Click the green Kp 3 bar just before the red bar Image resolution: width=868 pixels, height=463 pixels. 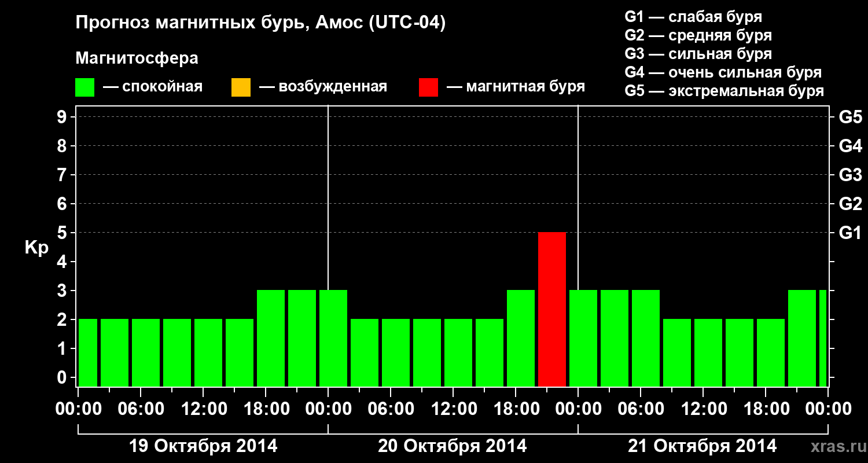click(521, 338)
